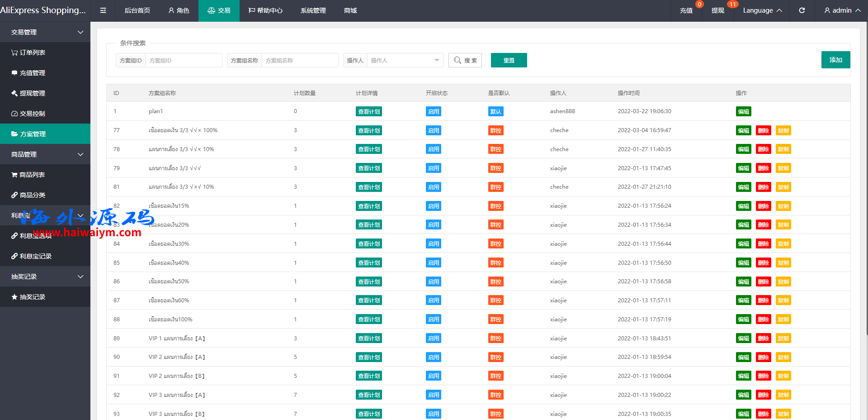Click the 重置 reset button
The width and height of the screenshot is (868, 420).
[509, 60]
